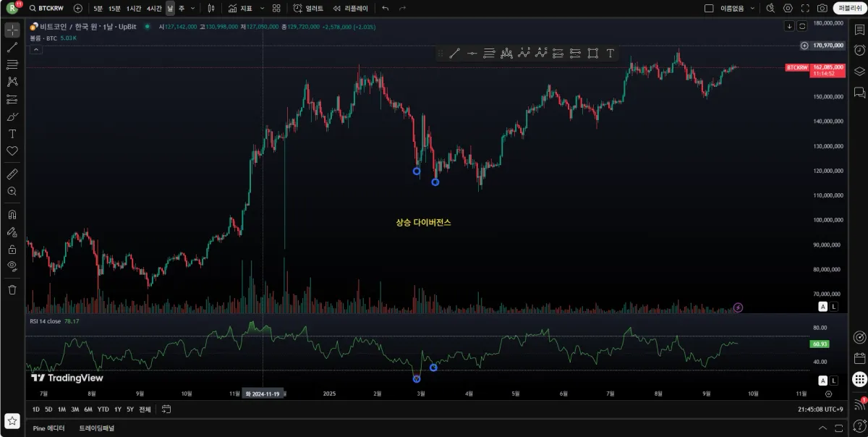Pick the horizontal line in floating toolbar
Viewport: 868px width, 437px height.
pos(472,53)
